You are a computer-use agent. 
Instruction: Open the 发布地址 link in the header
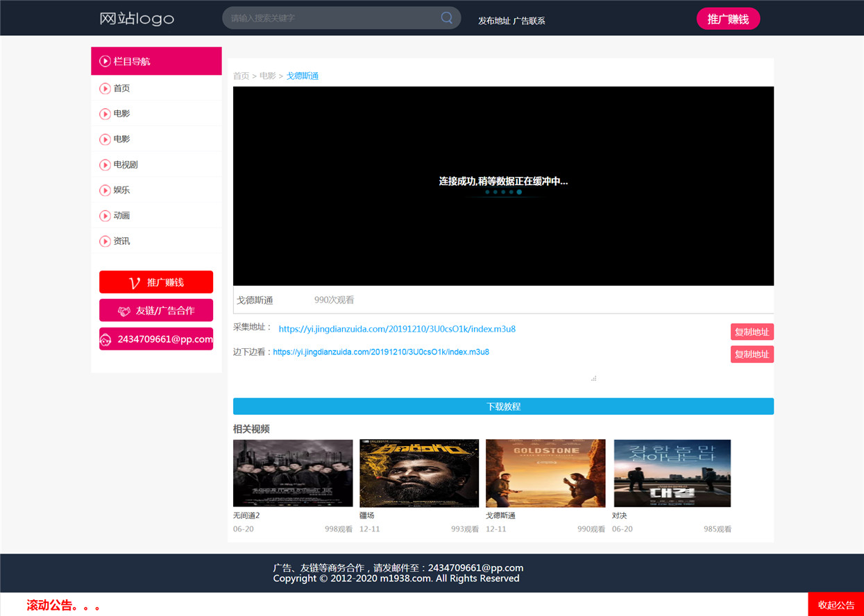pyautogui.click(x=494, y=21)
